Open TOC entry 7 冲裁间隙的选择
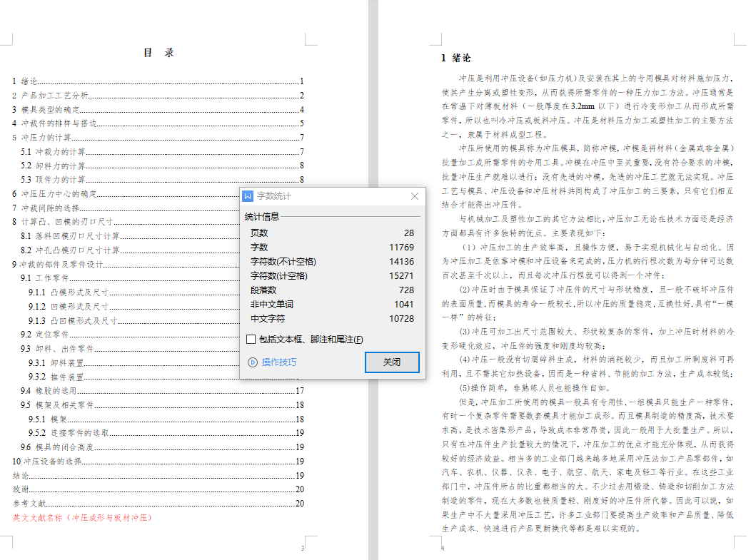 (126, 208)
